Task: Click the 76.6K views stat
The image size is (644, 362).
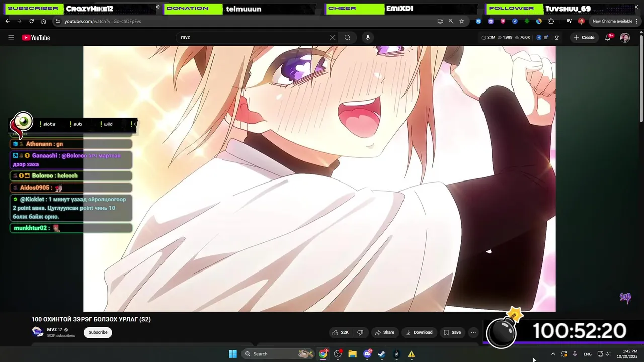Action: click(x=522, y=38)
